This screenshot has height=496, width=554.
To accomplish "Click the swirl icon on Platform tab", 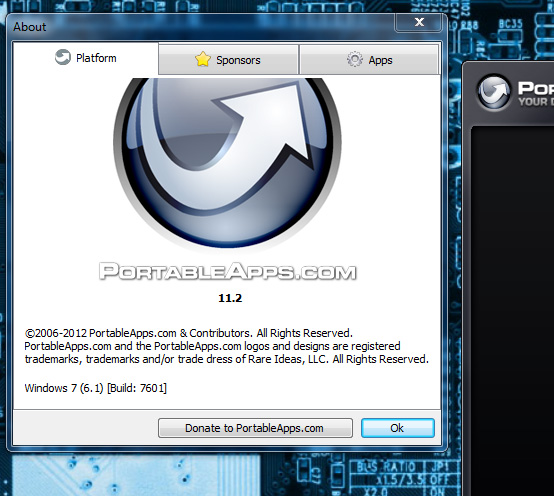I will [x=63, y=57].
